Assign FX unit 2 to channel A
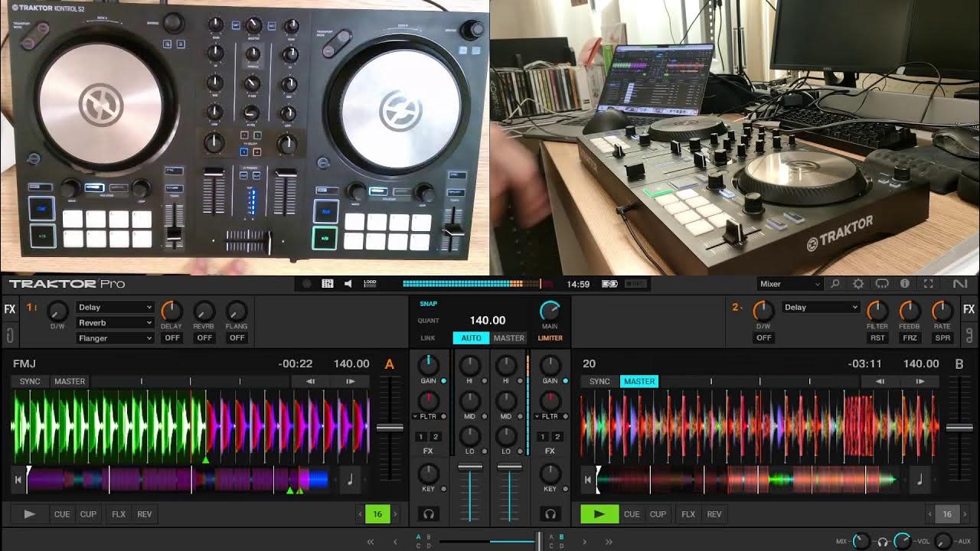980x551 pixels. point(436,437)
